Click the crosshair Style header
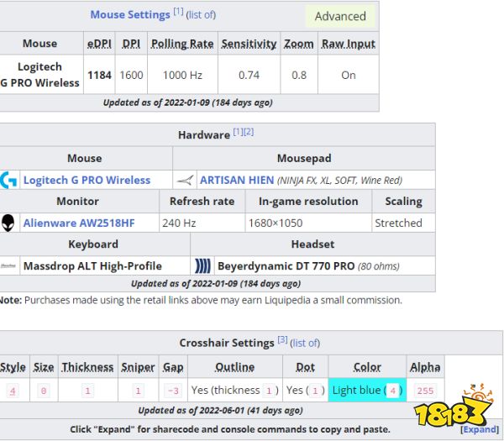This screenshot has height=441, width=504. (13, 367)
